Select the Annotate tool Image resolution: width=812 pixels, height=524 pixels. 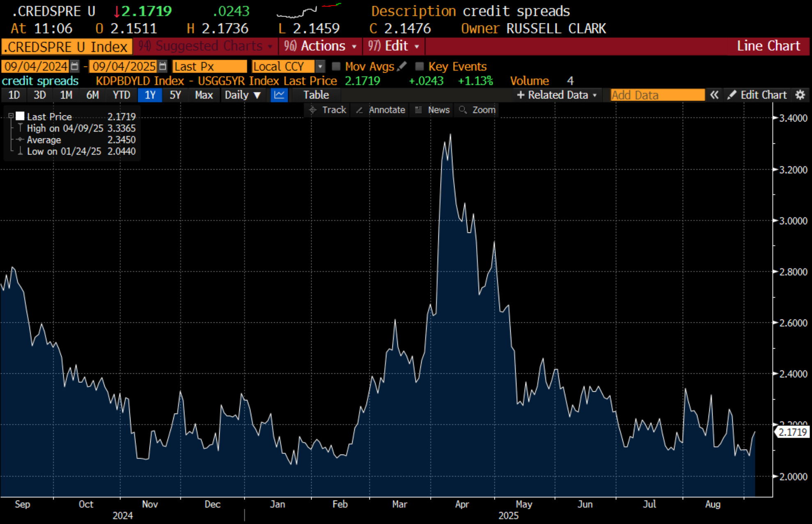pos(381,110)
